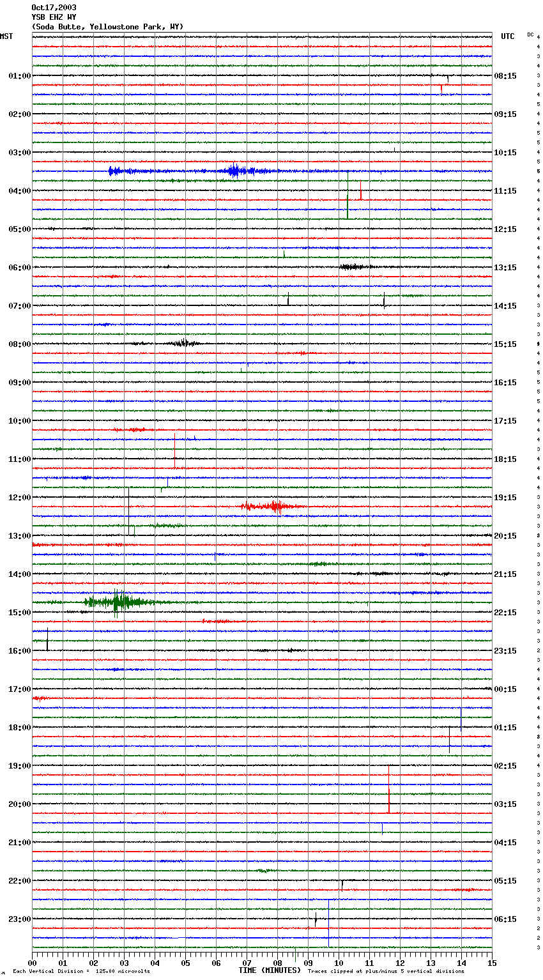Click the '03:00' MST time label
543x980 pixels.
coord(20,153)
